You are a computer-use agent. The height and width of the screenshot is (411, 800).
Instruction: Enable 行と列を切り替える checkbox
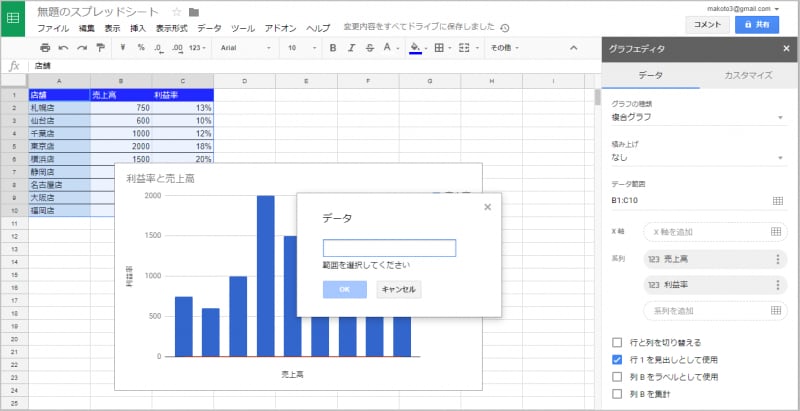(x=617, y=342)
